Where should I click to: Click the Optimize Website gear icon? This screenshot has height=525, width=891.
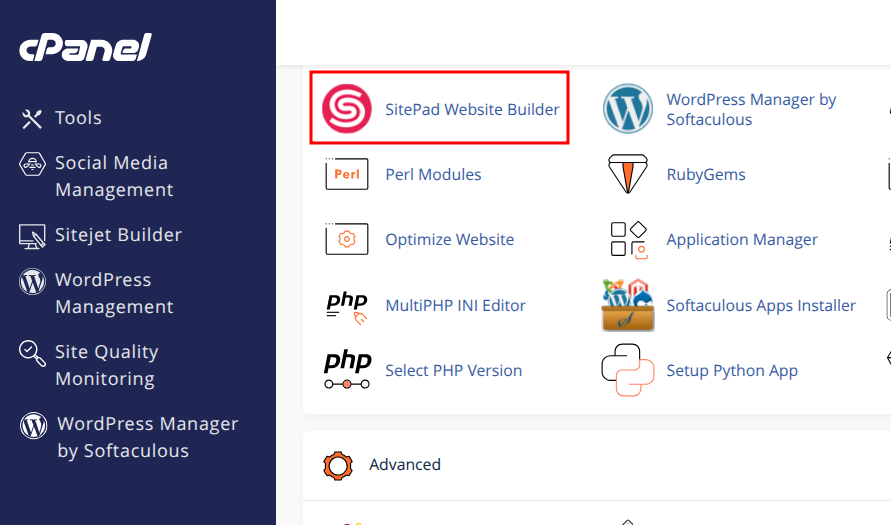pos(347,239)
